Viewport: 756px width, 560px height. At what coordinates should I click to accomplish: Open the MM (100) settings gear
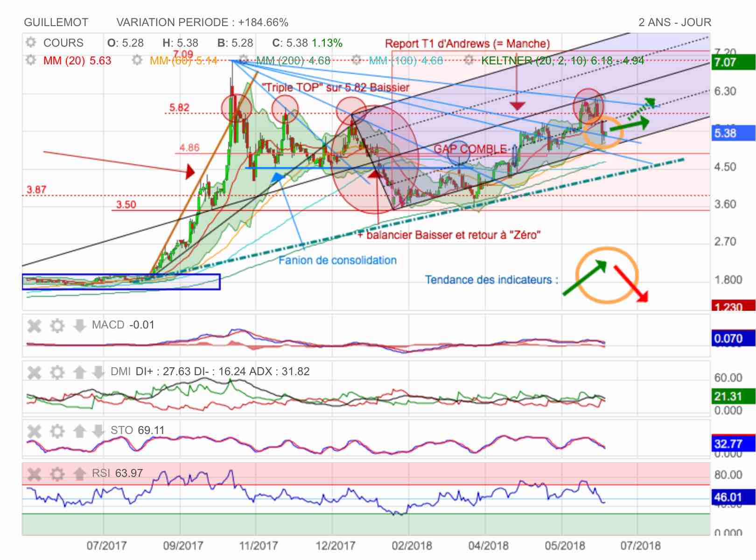(356, 60)
